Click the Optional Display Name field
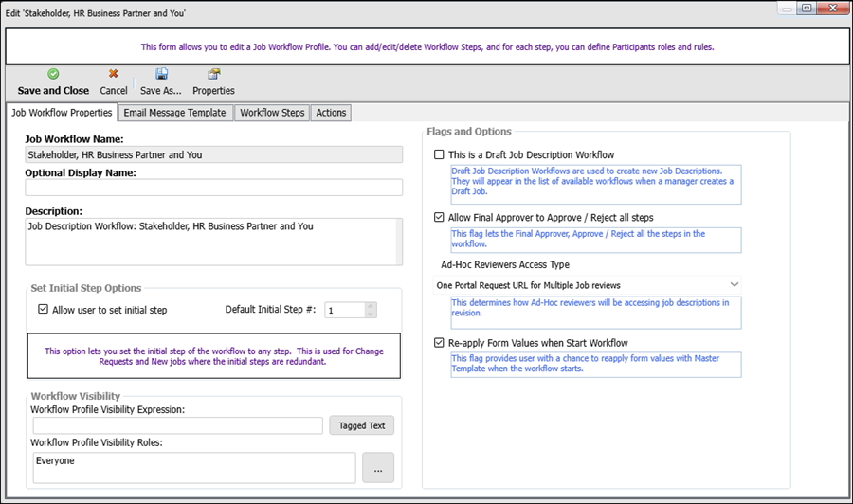Screen dimensions: 853x504 pos(213,188)
